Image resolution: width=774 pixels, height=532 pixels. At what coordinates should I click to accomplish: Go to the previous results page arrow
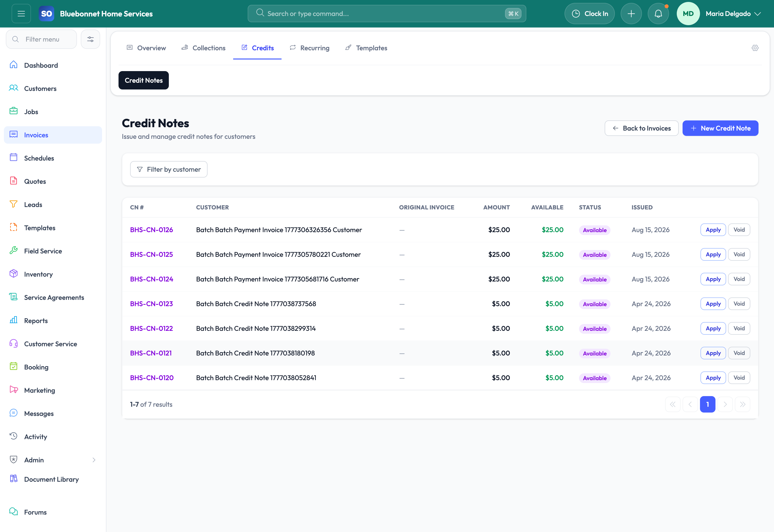point(690,405)
